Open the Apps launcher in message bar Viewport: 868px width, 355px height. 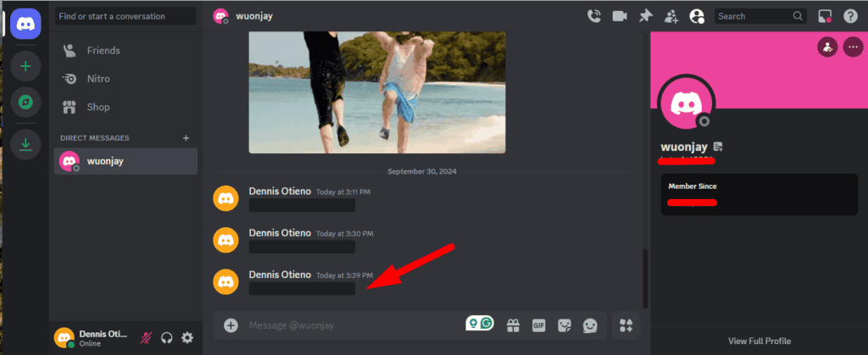626,325
